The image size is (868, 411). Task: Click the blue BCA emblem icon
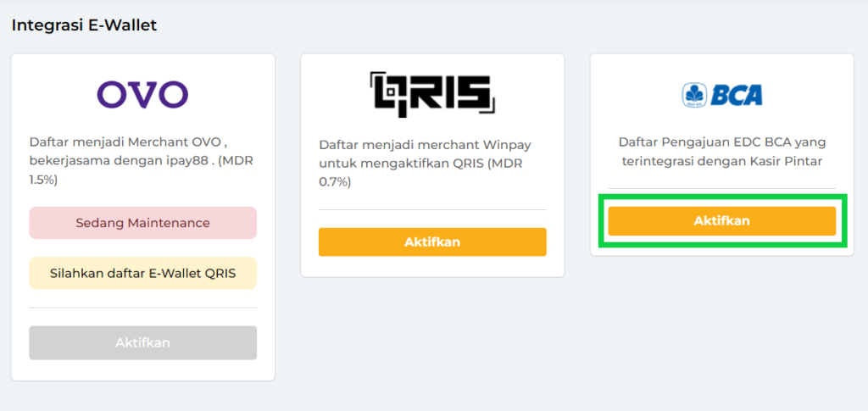click(695, 95)
